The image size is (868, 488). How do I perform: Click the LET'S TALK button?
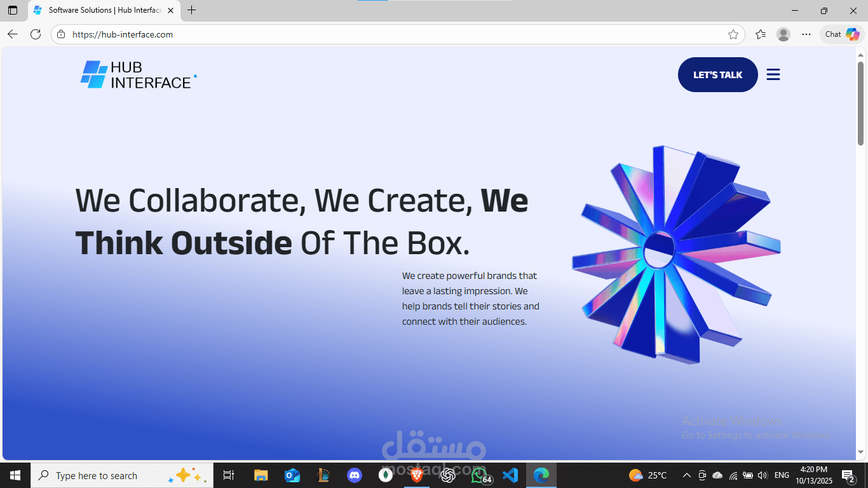[x=717, y=75]
